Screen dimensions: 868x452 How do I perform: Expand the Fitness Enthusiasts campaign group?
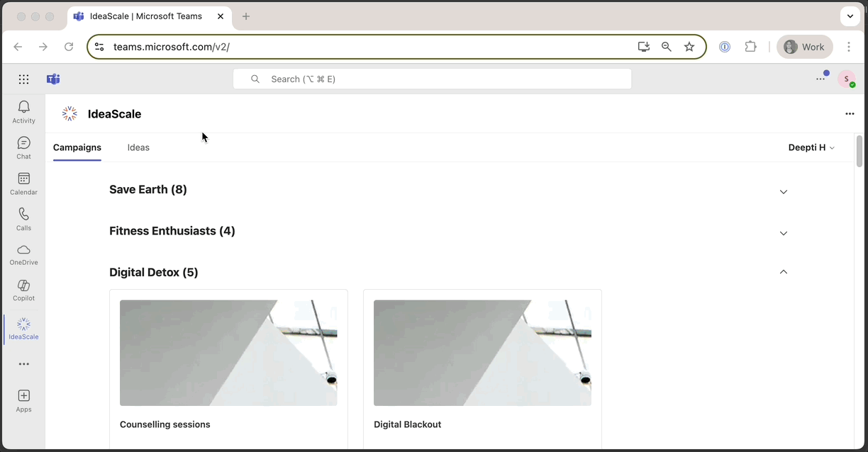point(783,233)
